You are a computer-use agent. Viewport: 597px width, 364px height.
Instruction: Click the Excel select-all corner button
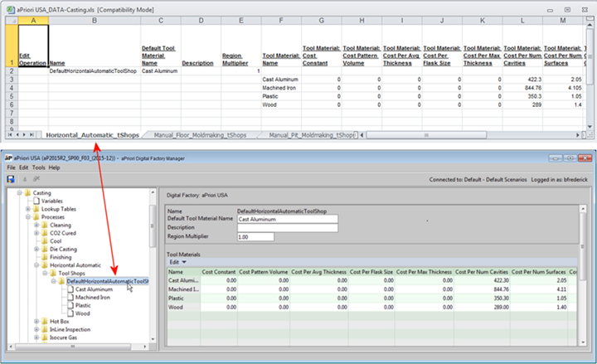pos(12,21)
